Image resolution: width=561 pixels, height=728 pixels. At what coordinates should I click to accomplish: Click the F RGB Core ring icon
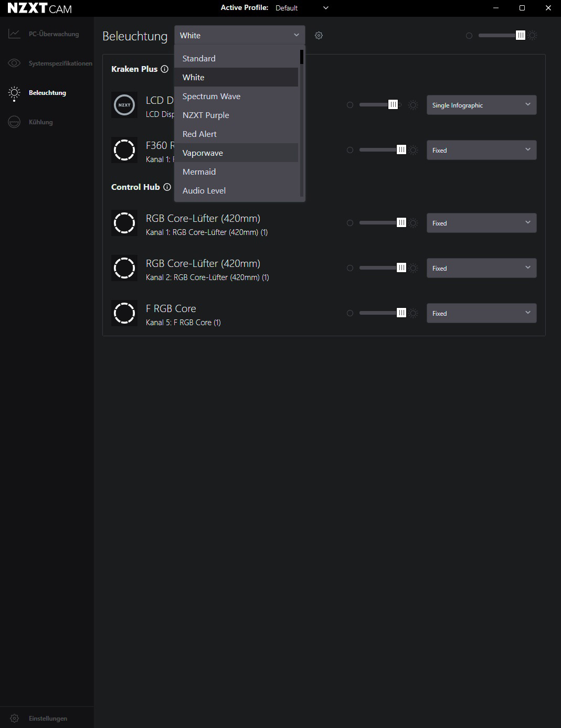(x=124, y=313)
